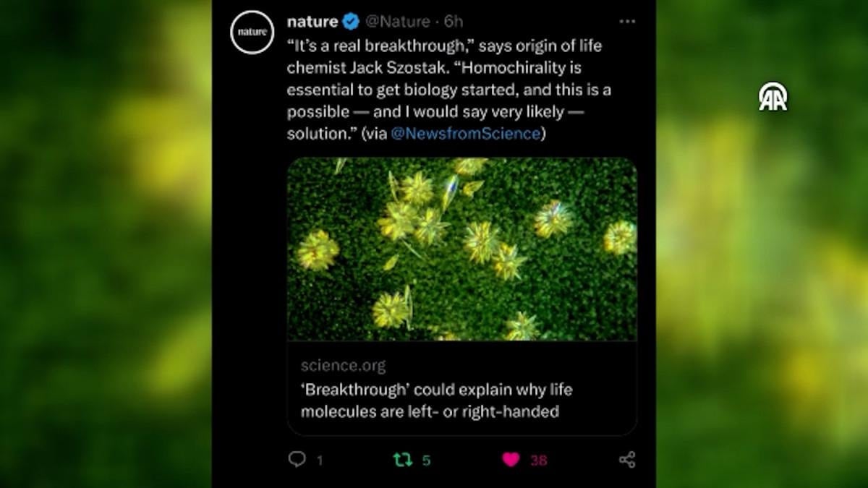This screenshot has height=488, width=868.
Task: Open the 'Breakthrough' article headline
Action: (436, 401)
